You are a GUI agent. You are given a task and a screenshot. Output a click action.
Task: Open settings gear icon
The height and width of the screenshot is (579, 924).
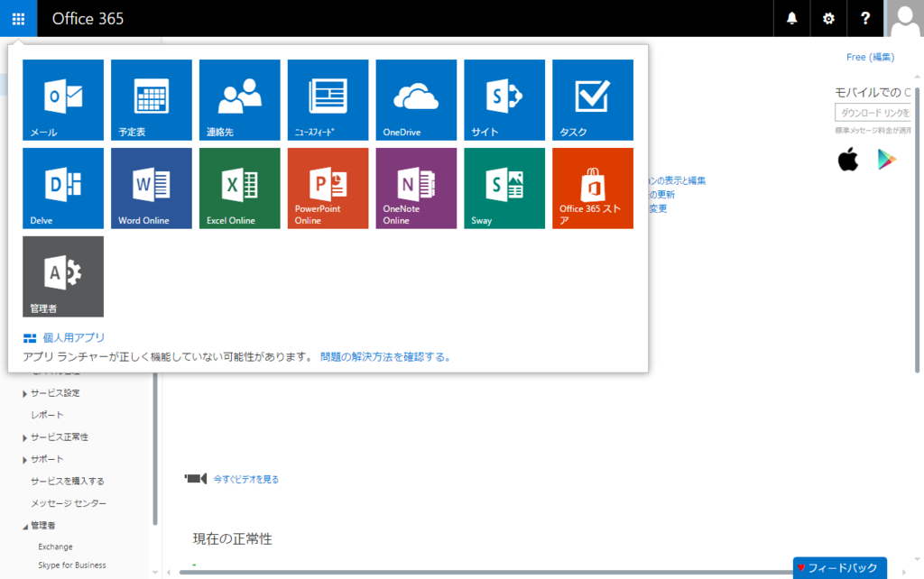pos(828,18)
